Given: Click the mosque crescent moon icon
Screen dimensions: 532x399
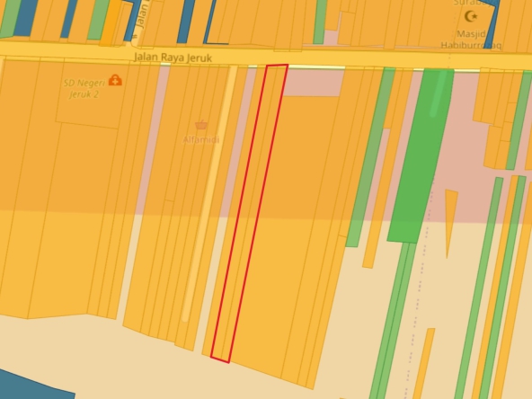Looking at the screenshot, I should tap(471, 16).
